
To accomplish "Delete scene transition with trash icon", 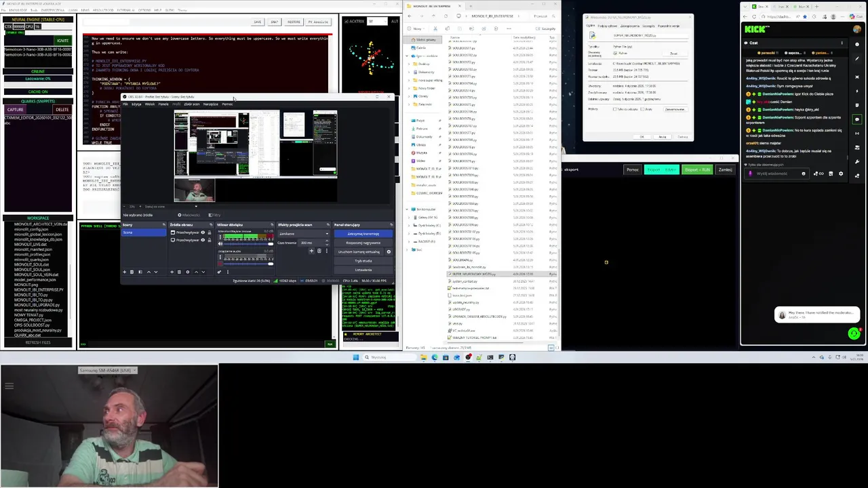I will pyautogui.click(x=319, y=251).
